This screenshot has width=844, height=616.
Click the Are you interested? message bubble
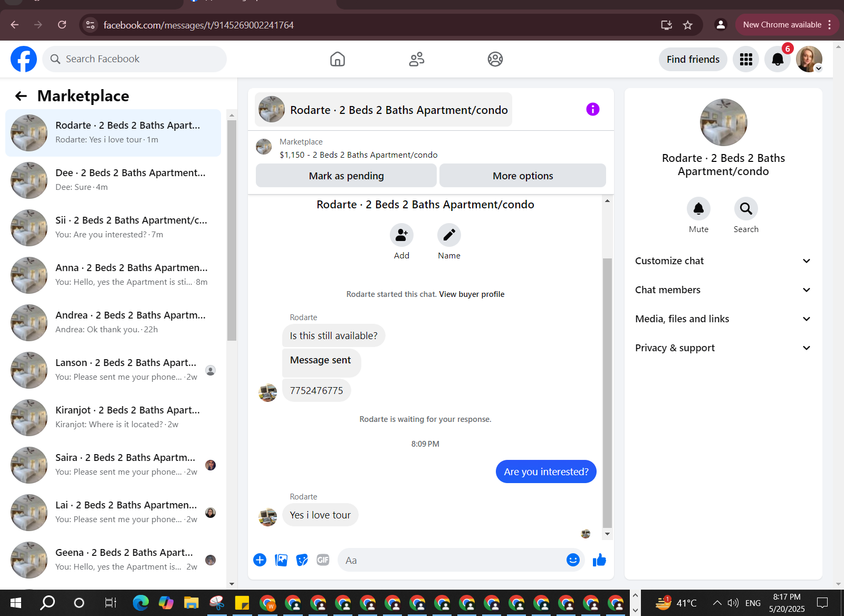click(546, 471)
